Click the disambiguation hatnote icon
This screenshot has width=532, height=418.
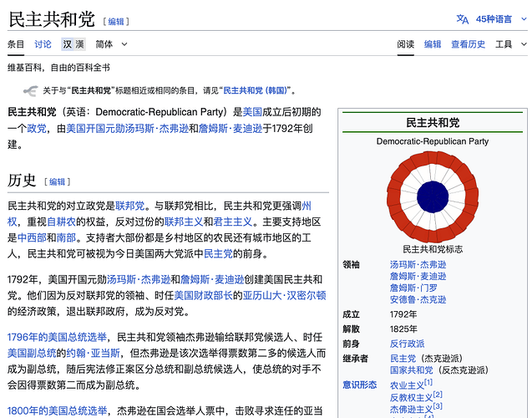(x=29, y=90)
